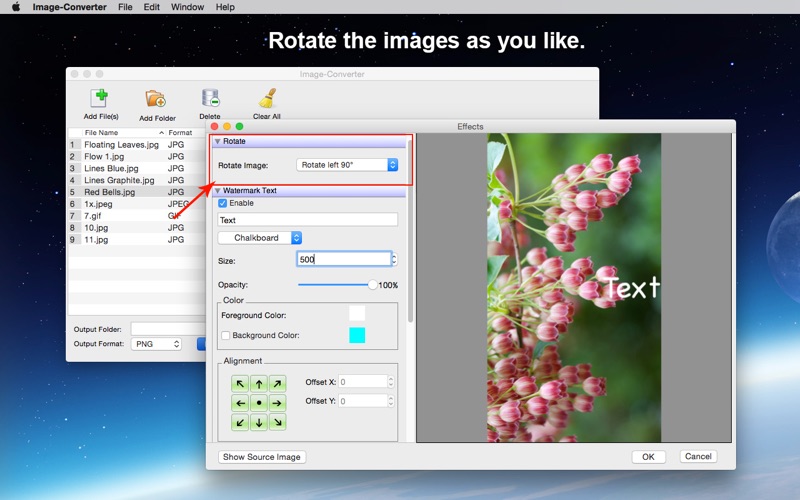The height and width of the screenshot is (500, 800).
Task: Select the Lines Graphite.jpg row
Action: pos(137,180)
